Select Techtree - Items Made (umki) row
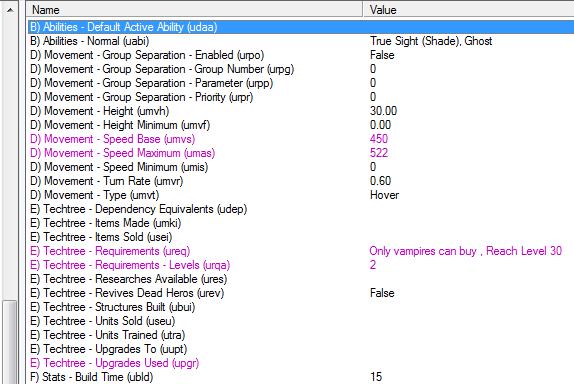The width and height of the screenshot is (574, 384). pos(301,223)
